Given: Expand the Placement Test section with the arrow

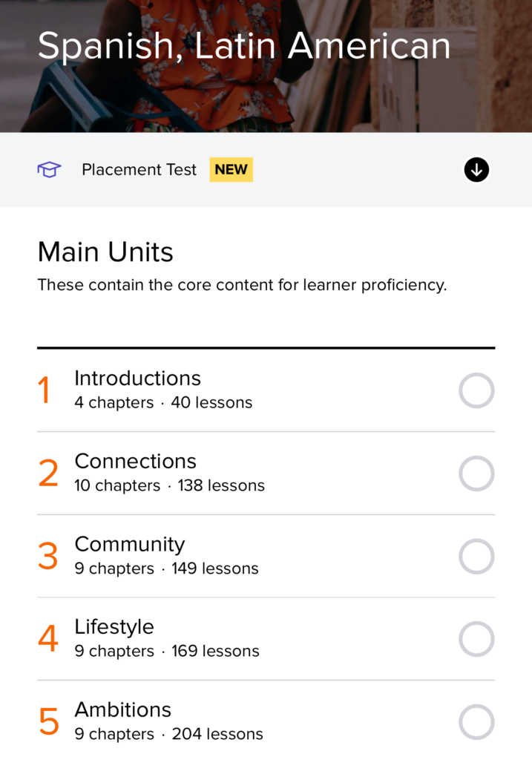Looking at the screenshot, I should pos(476,169).
